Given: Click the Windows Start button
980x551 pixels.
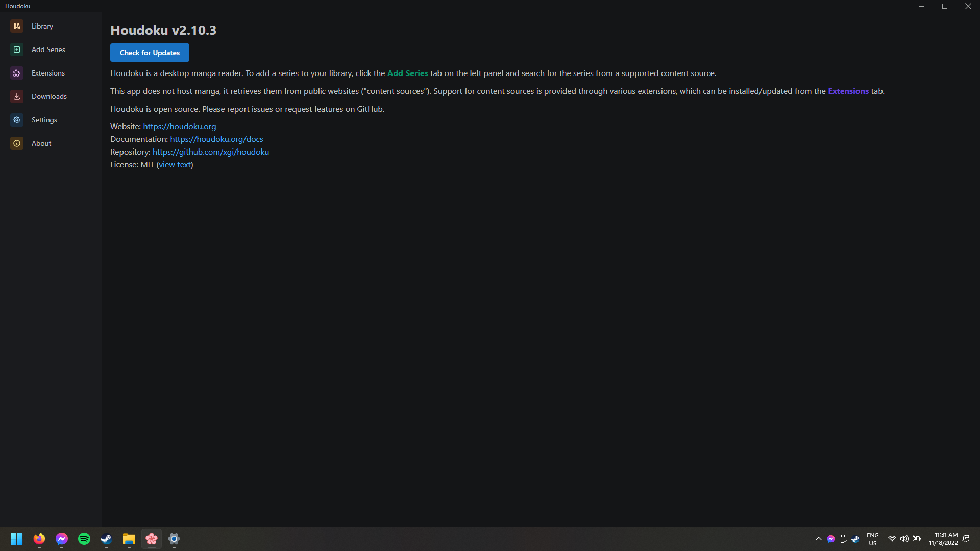Looking at the screenshot, I should 16,539.
